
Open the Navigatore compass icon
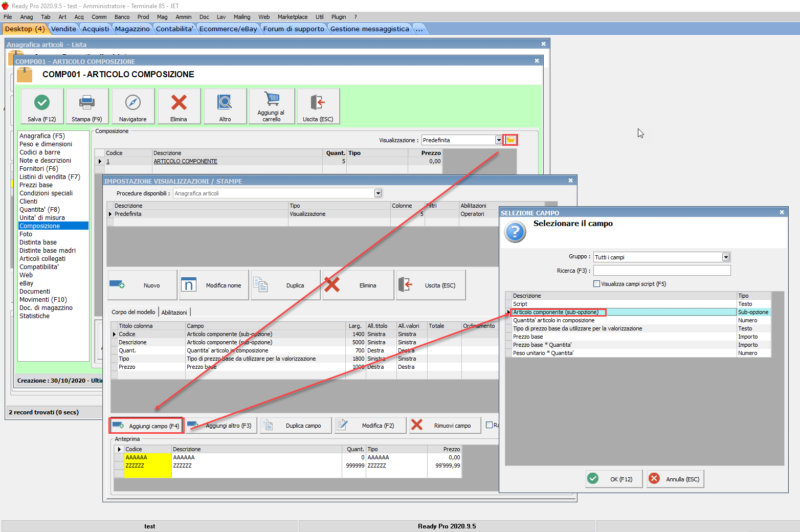coord(133,103)
